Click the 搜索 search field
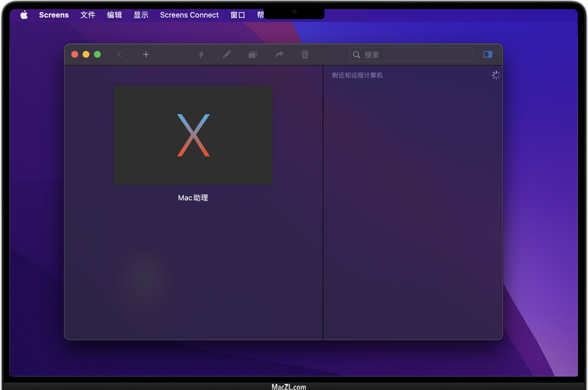This screenshot has height=390, width=588. click(416, 54)
